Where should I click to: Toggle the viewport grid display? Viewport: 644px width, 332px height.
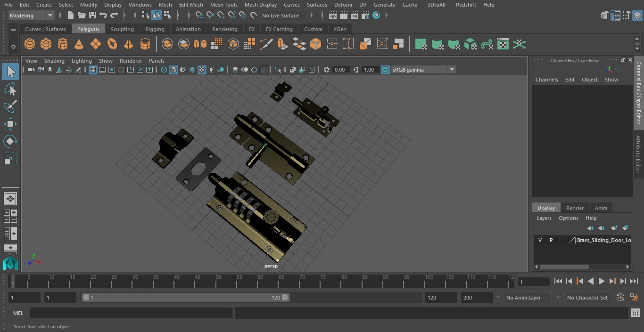pyautogui.click(x=93, y=70)
